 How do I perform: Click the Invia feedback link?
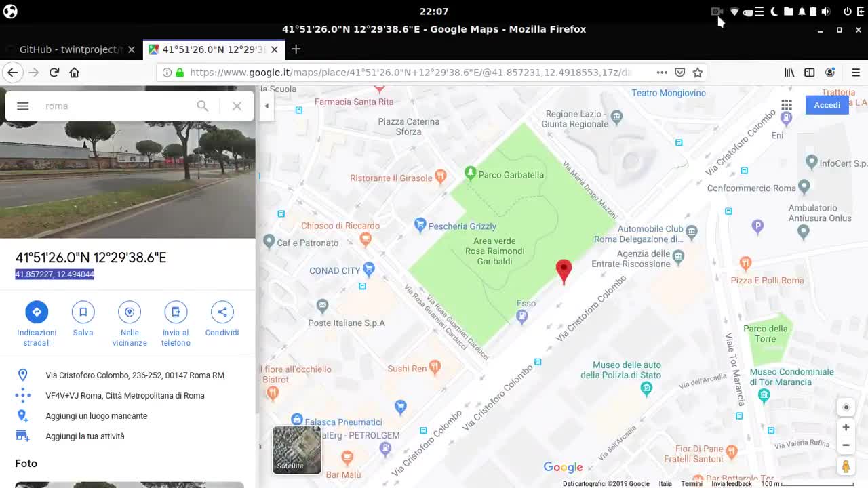(x=732, y=484)
